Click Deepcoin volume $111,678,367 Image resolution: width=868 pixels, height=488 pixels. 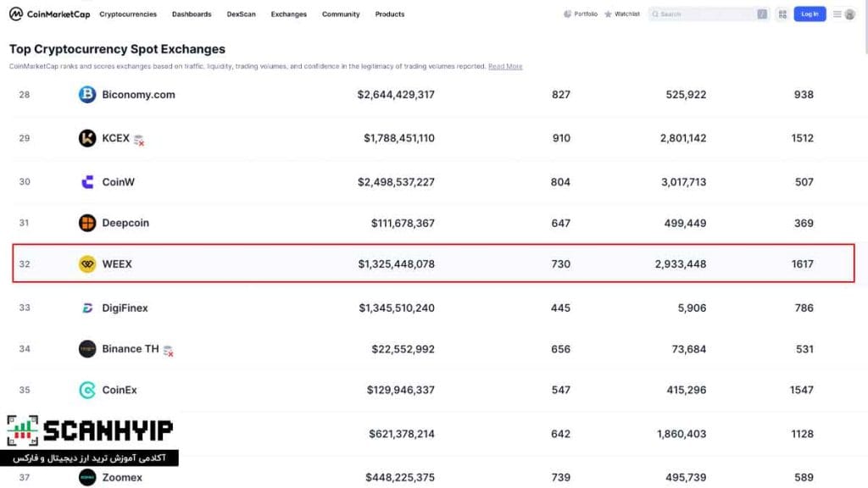[x=403, y=223]
